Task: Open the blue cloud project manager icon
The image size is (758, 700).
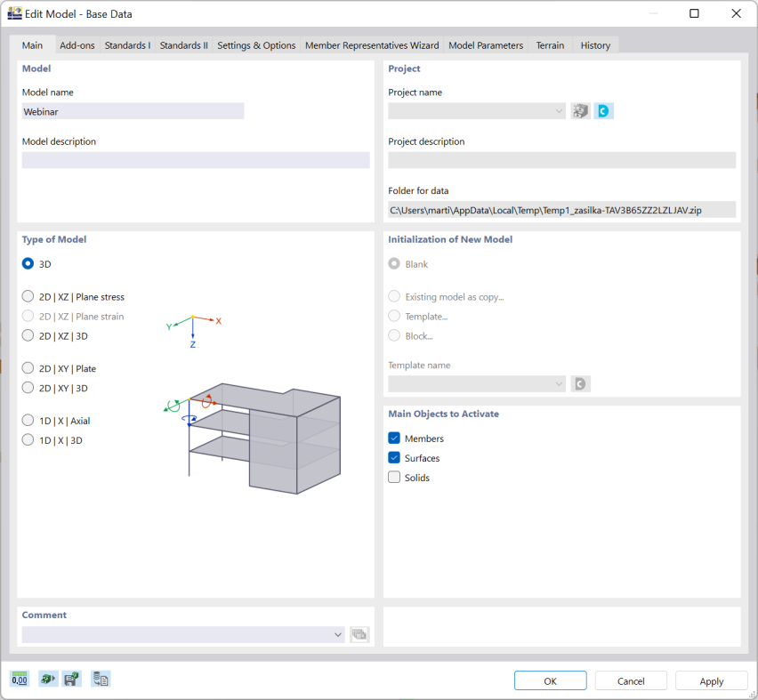Action: pos(602,110)
